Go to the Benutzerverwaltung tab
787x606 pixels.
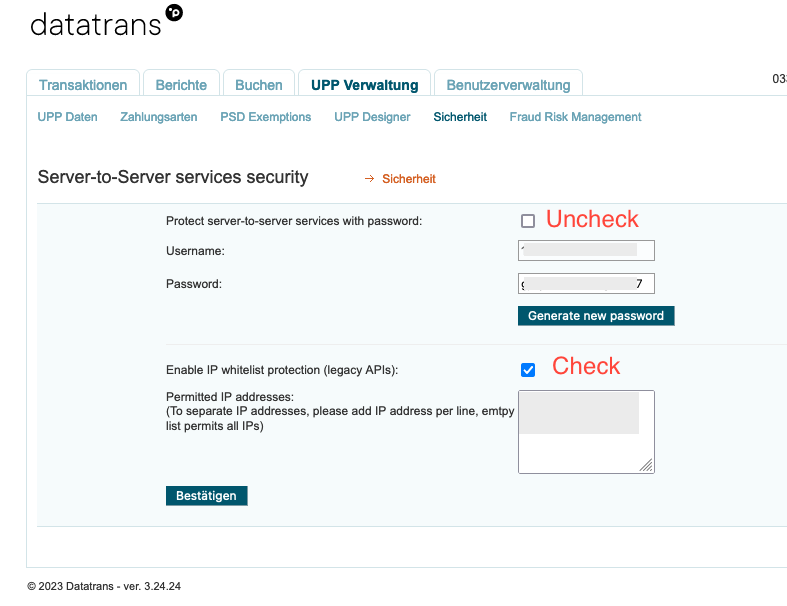point(508,85)
